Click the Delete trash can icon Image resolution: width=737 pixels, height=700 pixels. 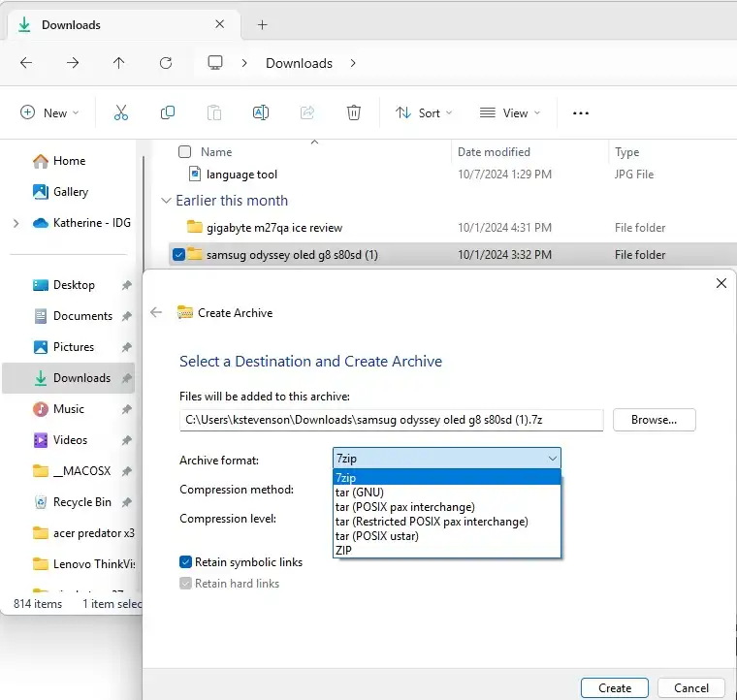point(353,112)
